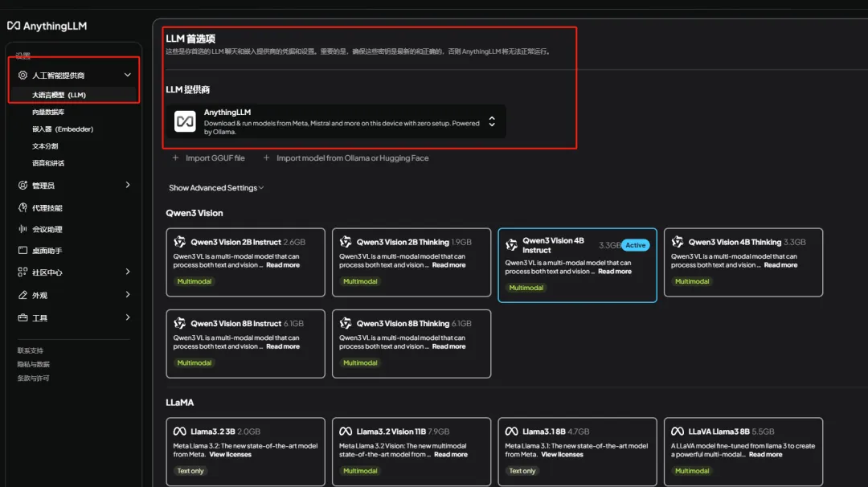Open 隐私与数据 footer link

pos(33,364)
